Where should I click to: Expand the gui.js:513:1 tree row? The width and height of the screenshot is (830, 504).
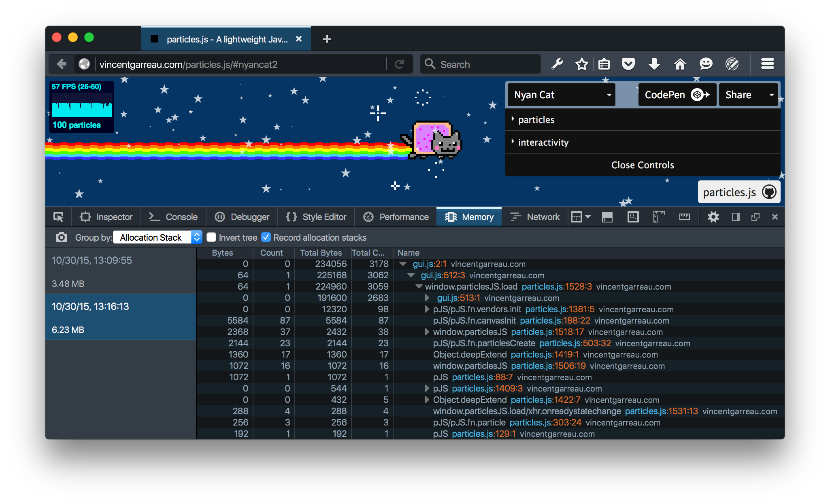point(427,298)
